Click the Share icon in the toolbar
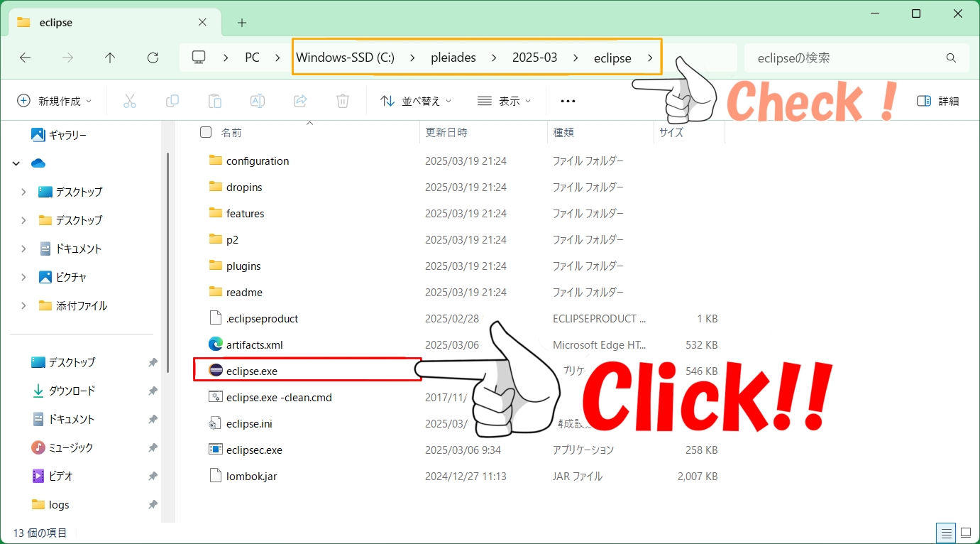Viewport: 980px width, 544px height. point(299,100)
